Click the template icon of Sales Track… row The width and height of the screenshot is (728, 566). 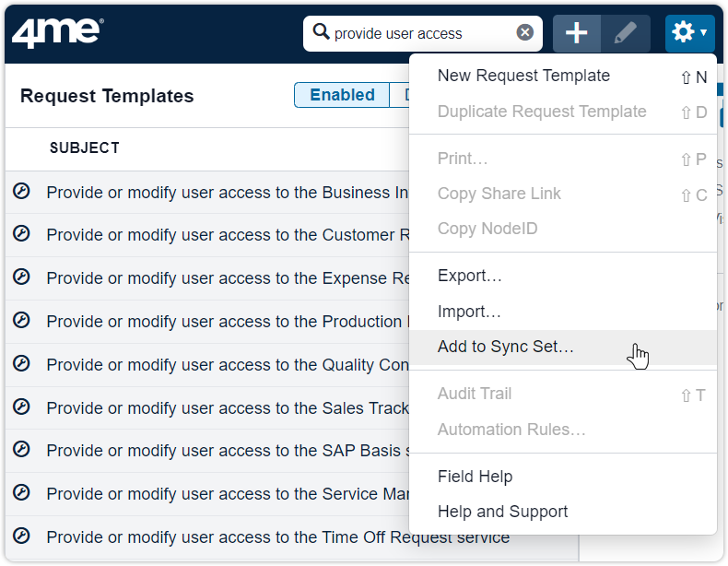(x=21, y=407)
